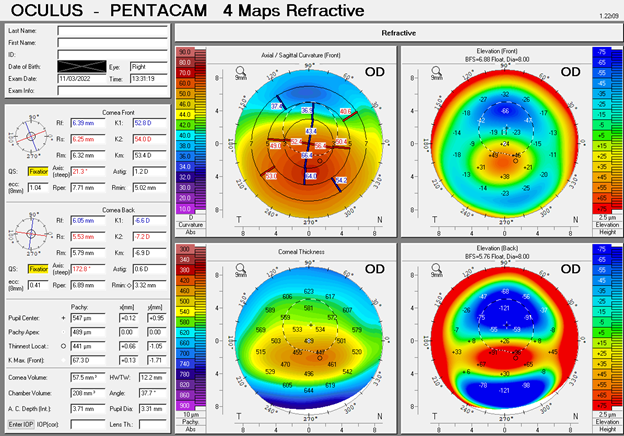Select the Refractive header tab
This screenshot has width=624, height=436.
click(x=398, y=33)
